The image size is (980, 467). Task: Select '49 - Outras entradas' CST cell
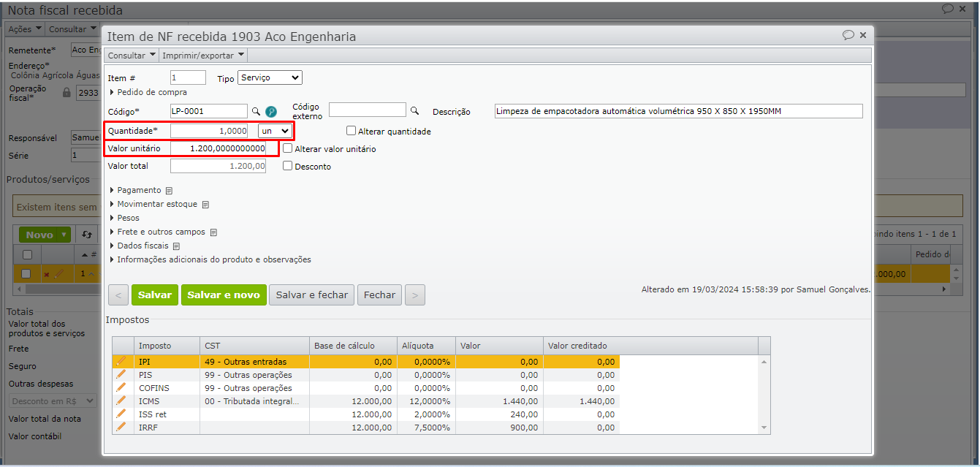tap(254, 362)
